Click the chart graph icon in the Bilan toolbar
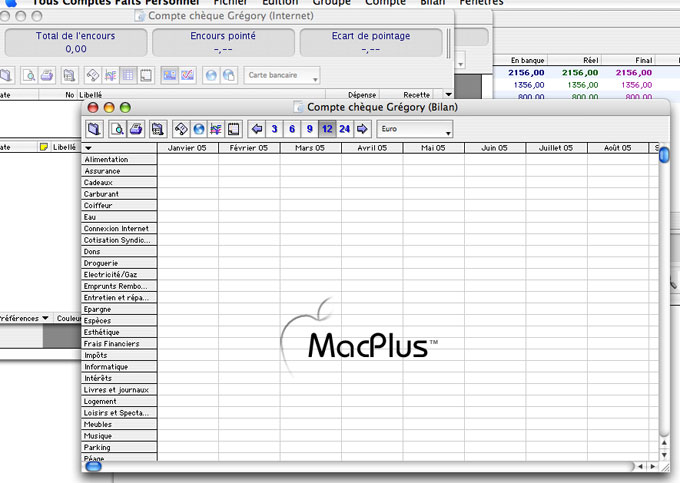This screenshot has height=483, width=680. (216, 129)
